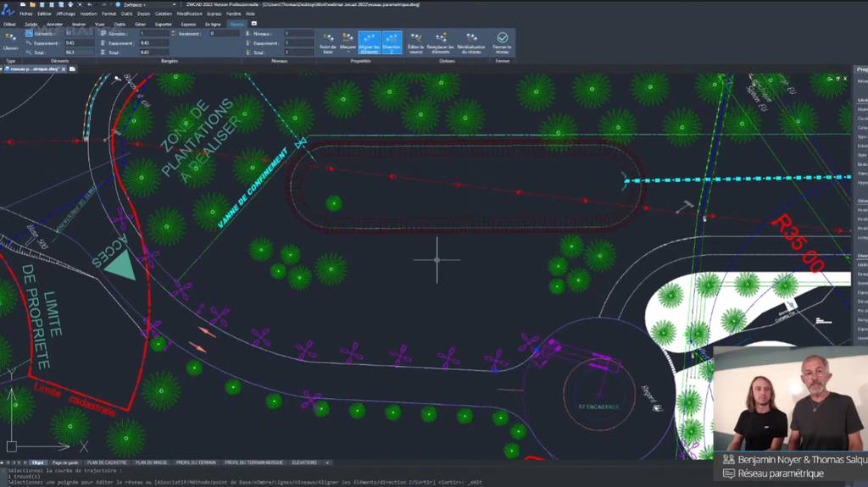Switch to the Gérer ribbon tab

click(141, 25)
